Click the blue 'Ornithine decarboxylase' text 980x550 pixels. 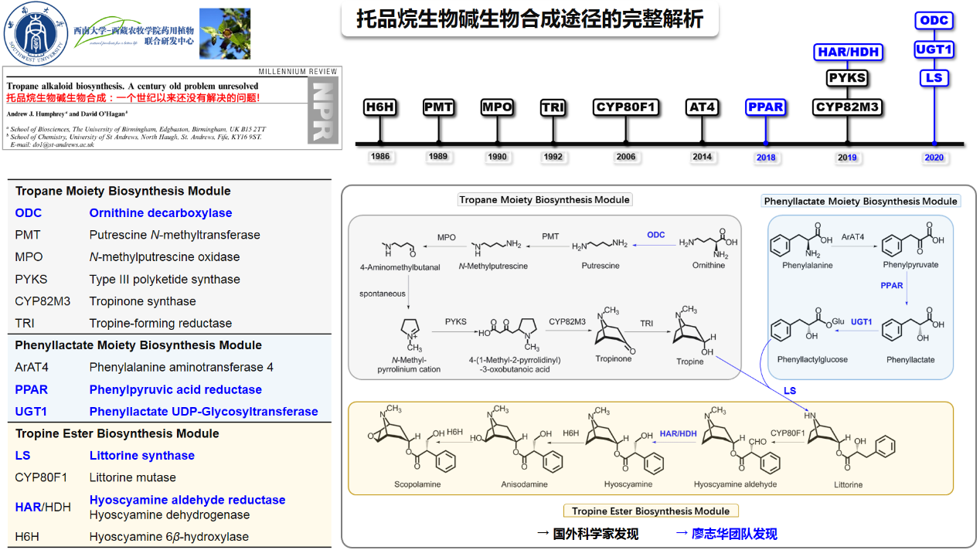pyautogui.click(x=161, y=213)
